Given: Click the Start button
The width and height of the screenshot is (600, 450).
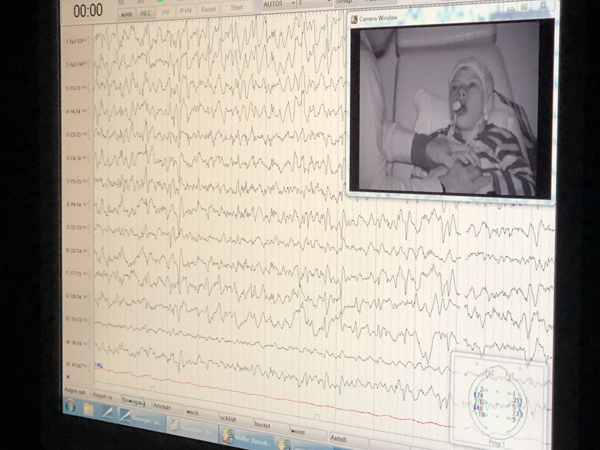Looking at the screenshot, I should click(x=236, y=7).
